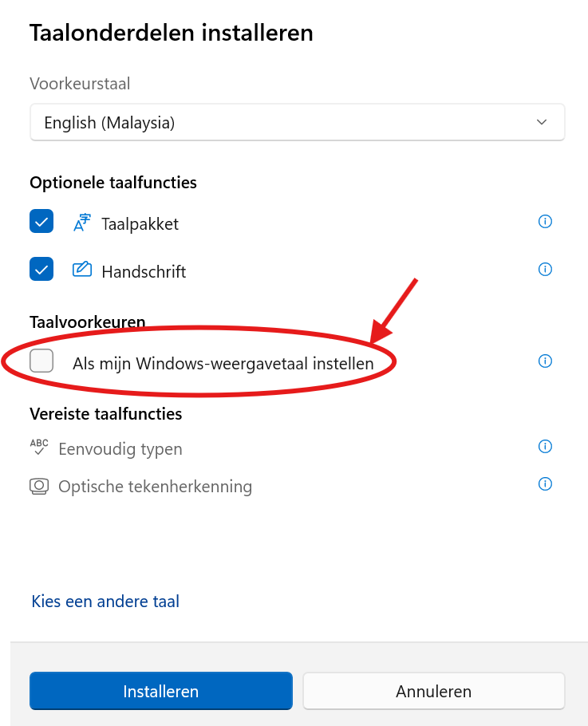Image resolution: width=588 pixels, height=726 pixels.
Task: Uncheck the Handschrift checkbox
Action: pyautogui.click(x=41, y=270)
